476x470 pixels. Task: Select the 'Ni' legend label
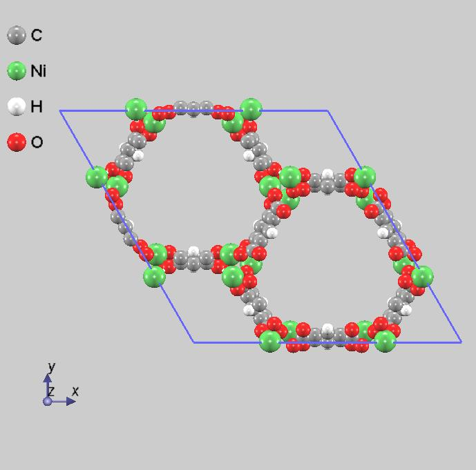tap(38, 71)
